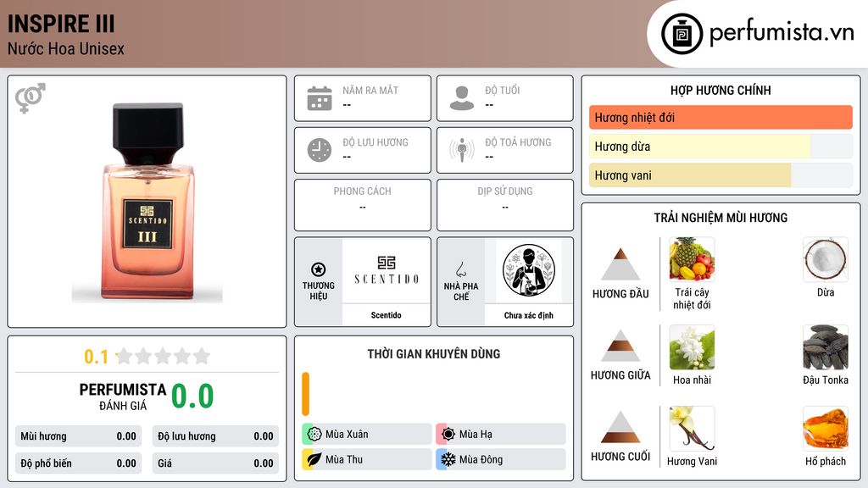Select the Dừa coconut note image

826,259
